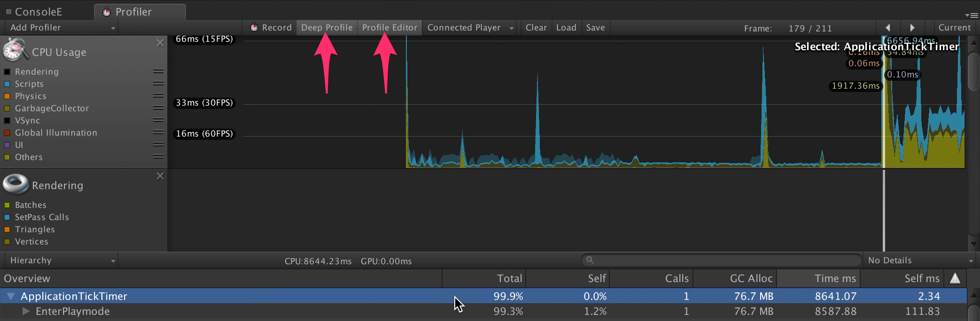Go to the next frame arrow
Viewport: 980px width, 321px height.
[912, 28]
